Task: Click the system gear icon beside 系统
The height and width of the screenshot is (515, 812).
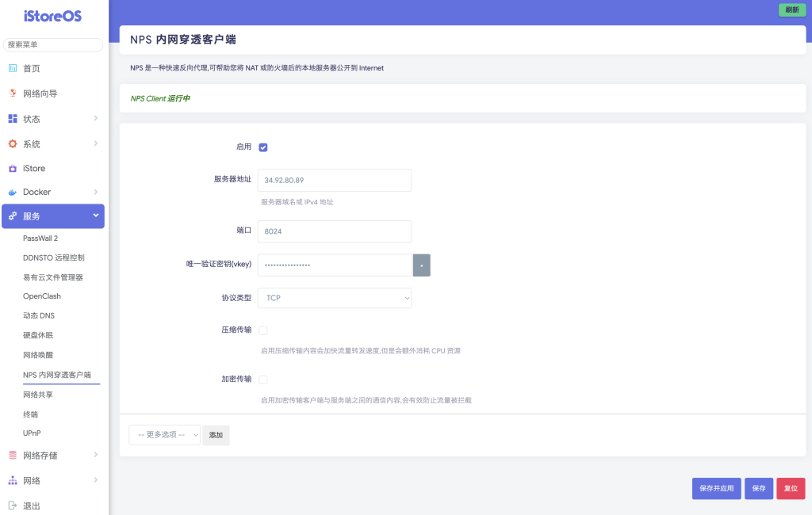Action: click(x=13, y=144)
